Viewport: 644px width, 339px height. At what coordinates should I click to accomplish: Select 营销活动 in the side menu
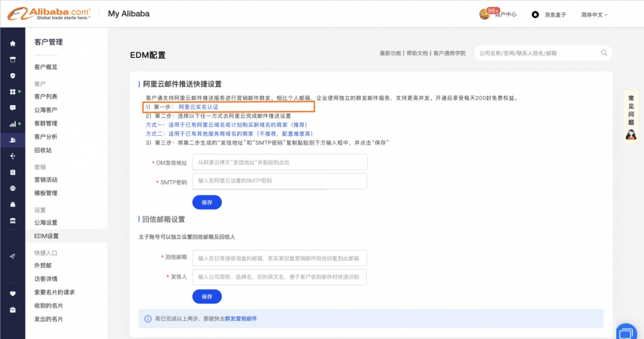[46, 180]
